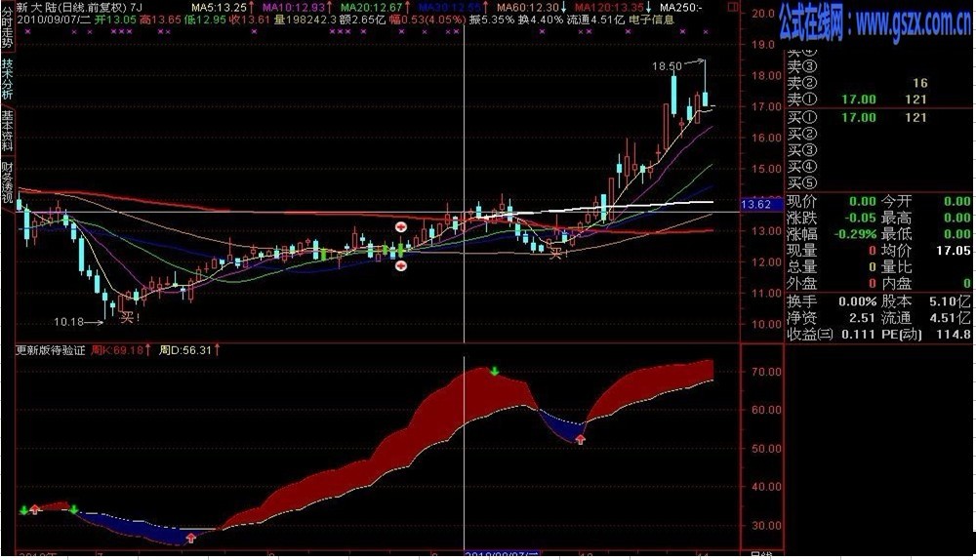Click the 卖① ask row at 17.00
The height and width of the screenshot is (560, 976).
857,100
